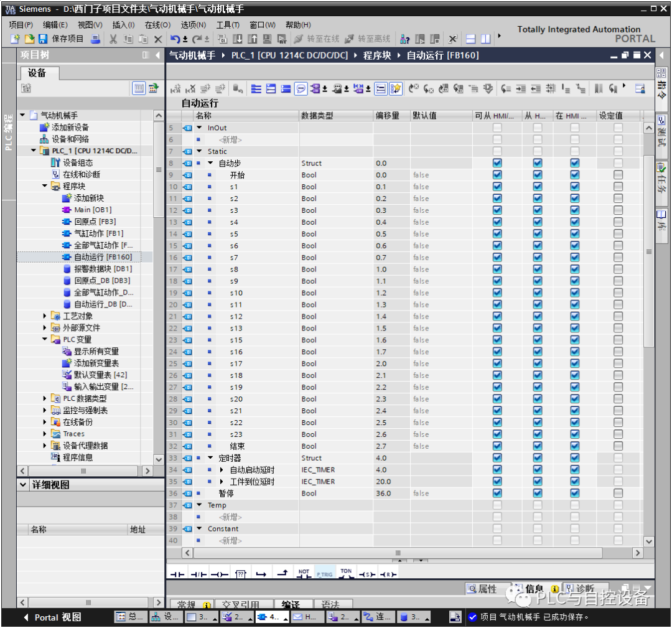
Task: Expand the 自动启动延时 IEC_TIMER row
Action: (222, 470)
